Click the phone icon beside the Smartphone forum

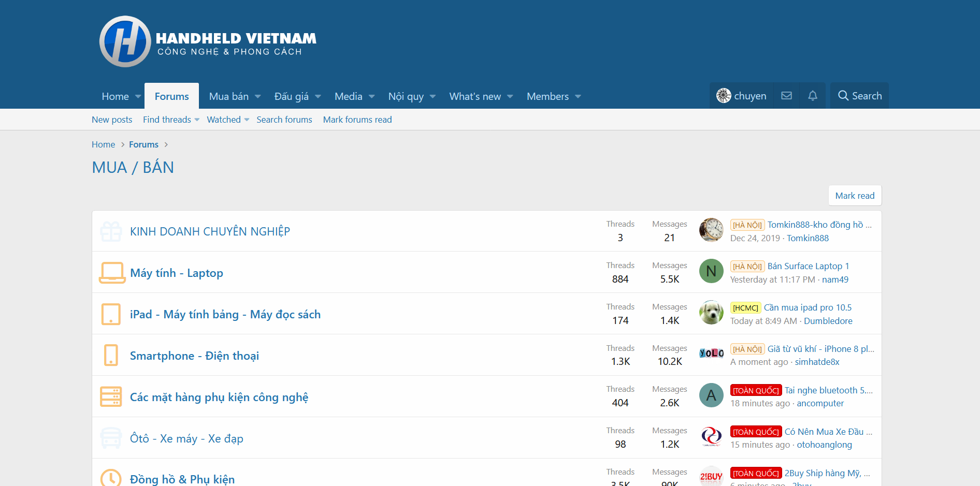click(x=111, y=356)
